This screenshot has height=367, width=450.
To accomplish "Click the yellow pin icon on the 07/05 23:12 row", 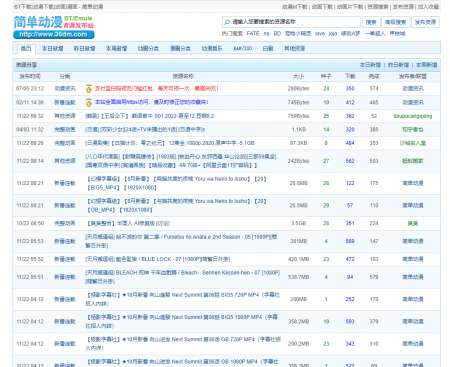I will tap(89, 89).
